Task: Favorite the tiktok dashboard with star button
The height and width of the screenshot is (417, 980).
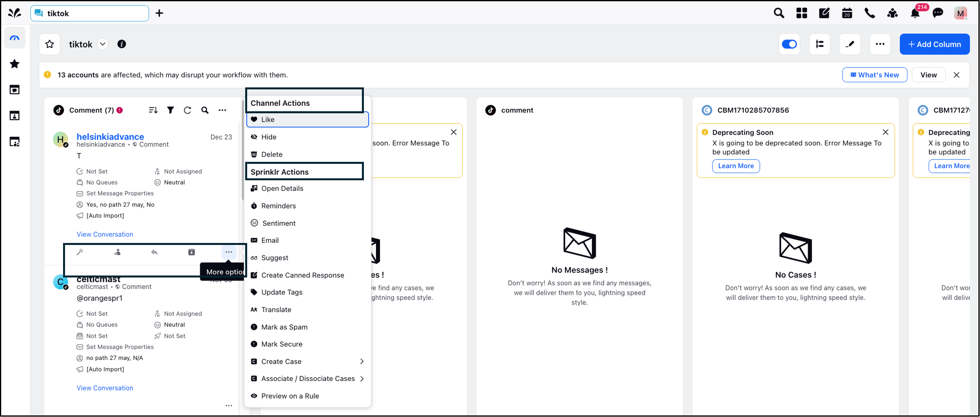Action: tap(49, 44)
